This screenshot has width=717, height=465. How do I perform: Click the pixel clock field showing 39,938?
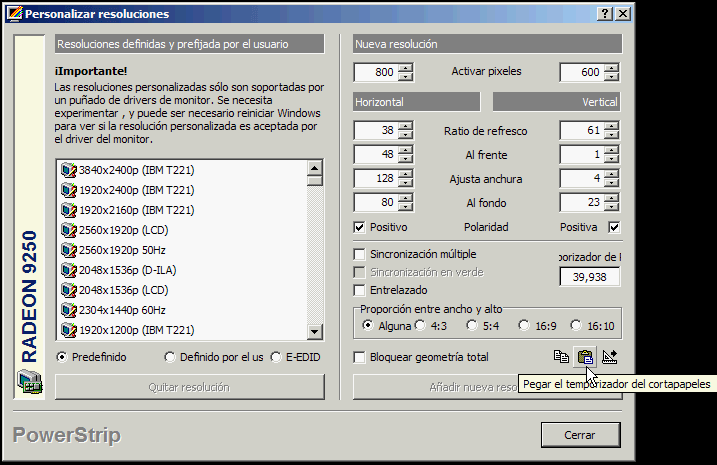click(589, 277)
